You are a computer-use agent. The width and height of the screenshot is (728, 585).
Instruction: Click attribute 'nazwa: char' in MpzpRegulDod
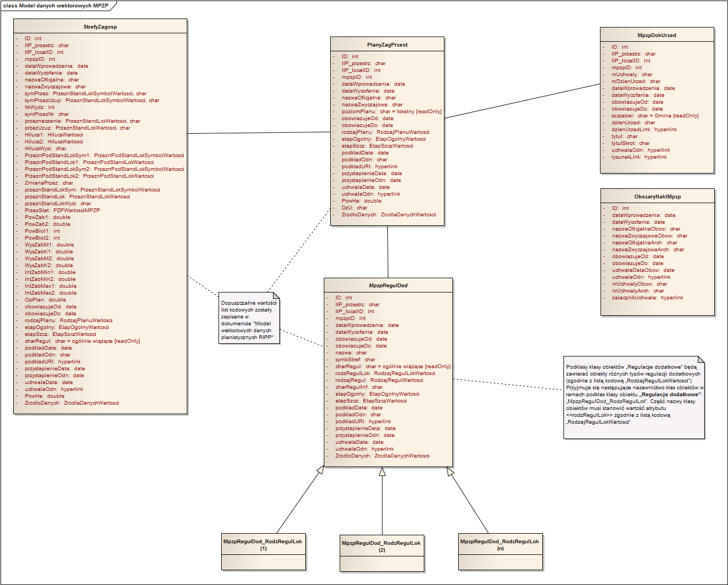pos(351,353)
